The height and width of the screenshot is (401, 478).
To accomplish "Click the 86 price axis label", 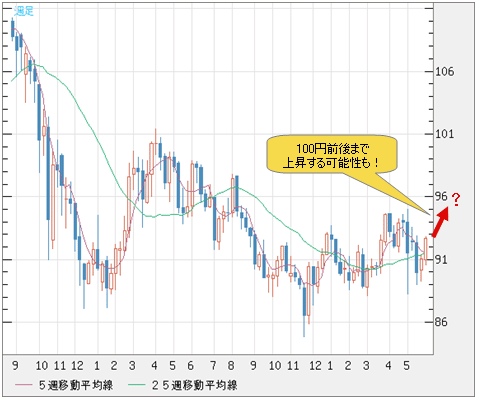I will click(x=441, y=322).
